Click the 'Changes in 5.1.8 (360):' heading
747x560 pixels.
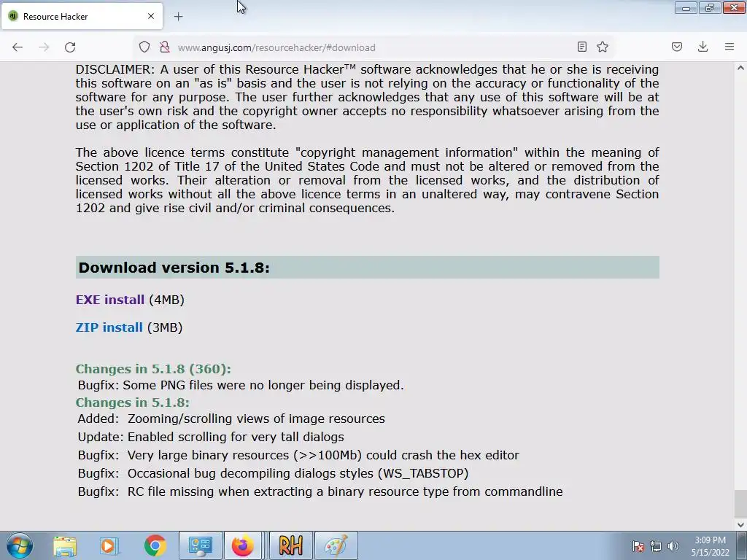pyautogui.click(x=153, y=369)
